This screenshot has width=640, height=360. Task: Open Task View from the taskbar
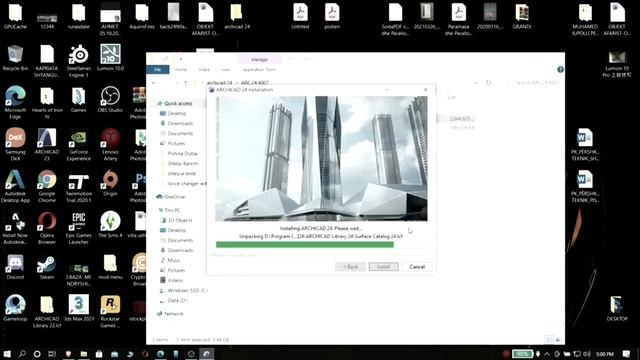coord(52,354)
